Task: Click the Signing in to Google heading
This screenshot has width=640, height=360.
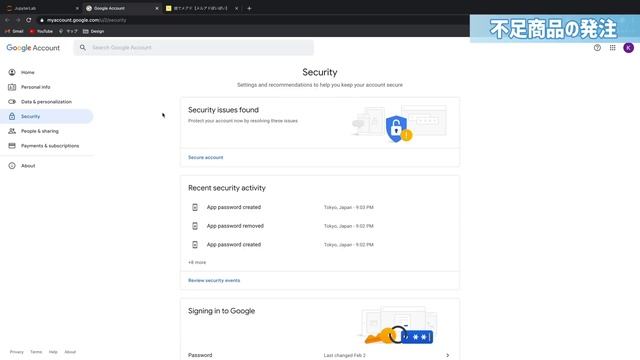Action: point(221,311)
